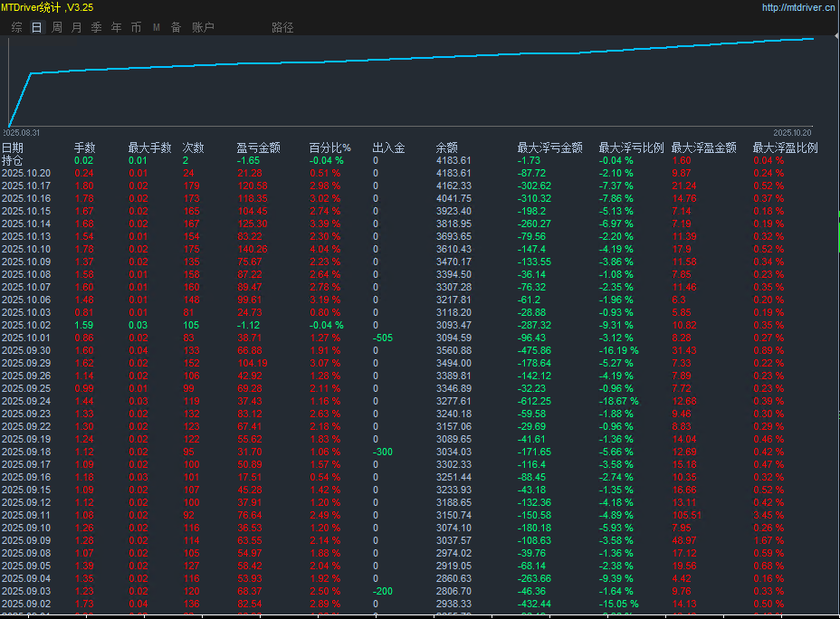Open the 周 weekly tab

[x=57, y=27]
